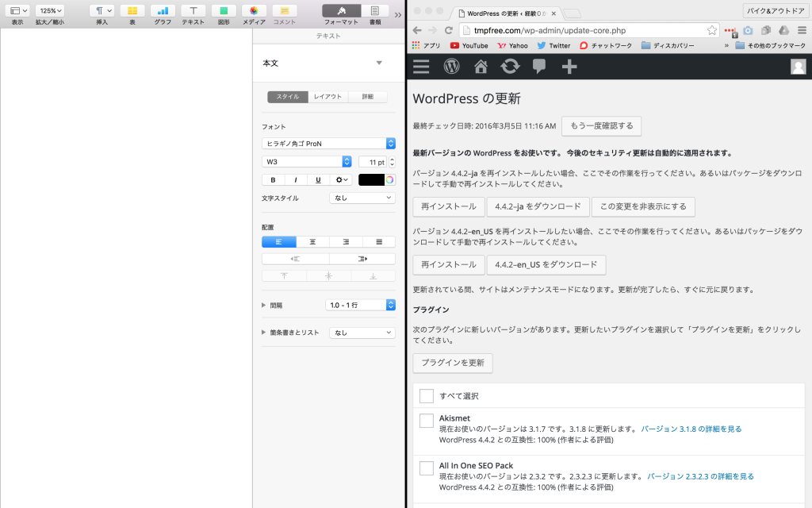The height and width of the screenshot is (508, 812).
Task: Open the YouTube bookmark
Action: pyautogui.click(x=469, y=45)
